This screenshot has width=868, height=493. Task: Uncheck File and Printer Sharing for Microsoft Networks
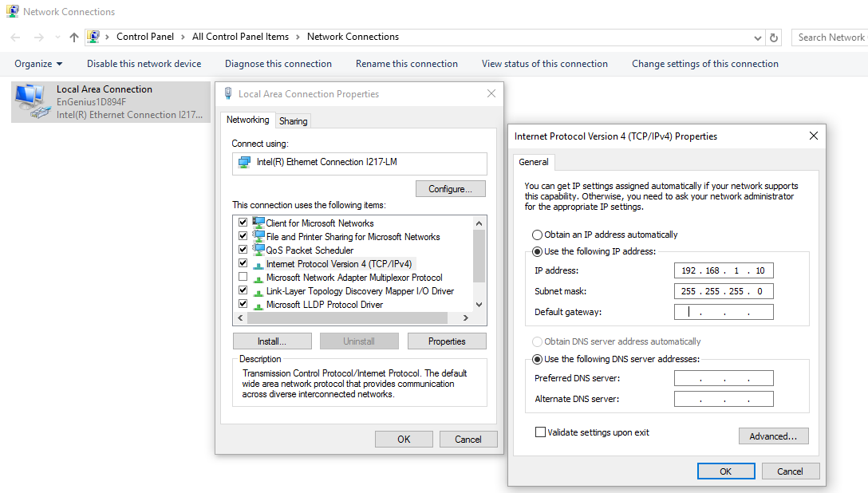click(243, 235)
